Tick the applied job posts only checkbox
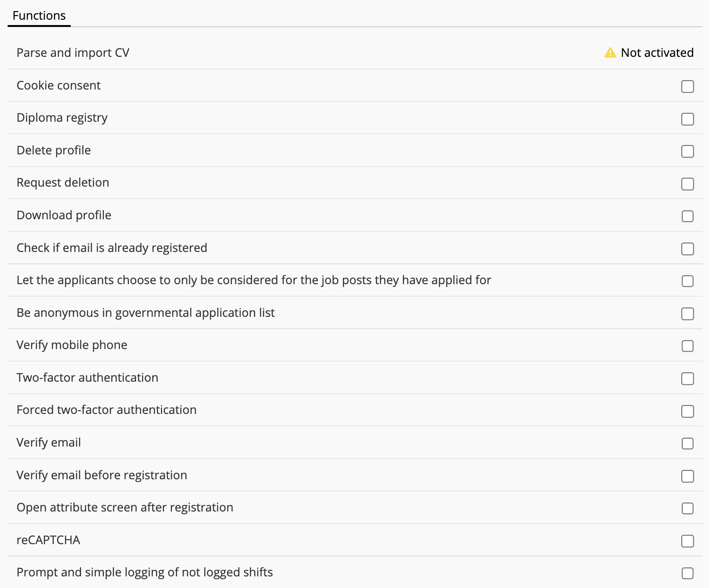The width and height of the screenshot is (709, 588). [688, 281]
